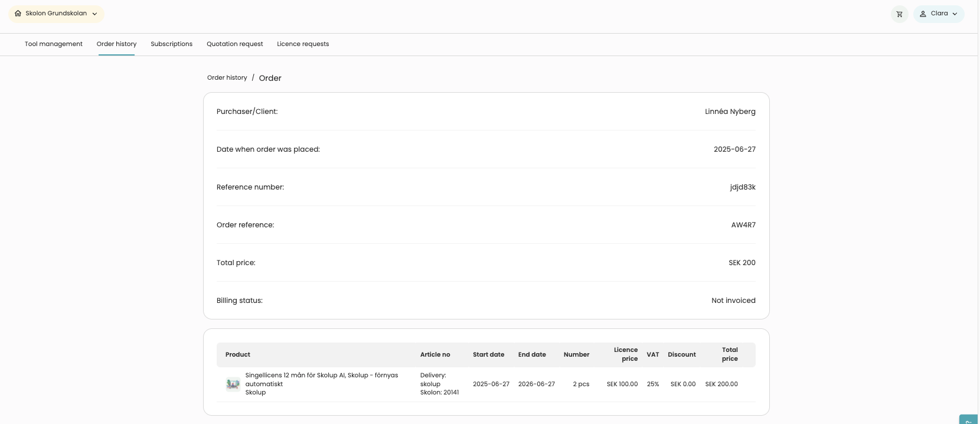Click the reference number jdjd83k
The width and height of the screenshot is (980, 424).
pyautogui.click(x=742, y=187)
